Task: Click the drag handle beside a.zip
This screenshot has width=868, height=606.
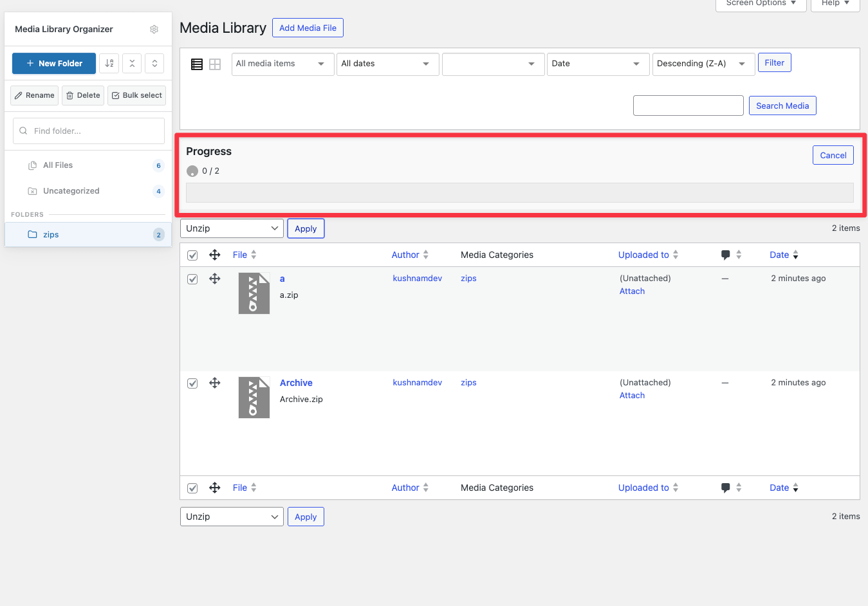Action: (214, 279)
